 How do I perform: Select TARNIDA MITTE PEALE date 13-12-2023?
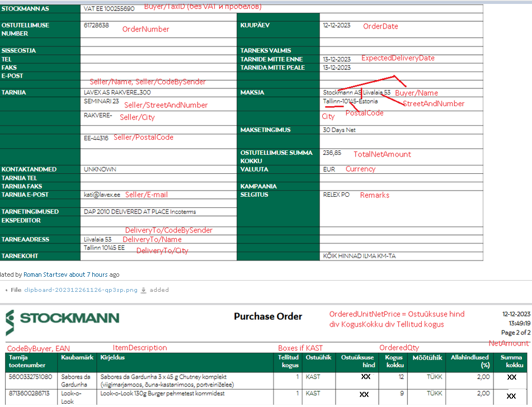pyautogui.click(x=337, y=68)
